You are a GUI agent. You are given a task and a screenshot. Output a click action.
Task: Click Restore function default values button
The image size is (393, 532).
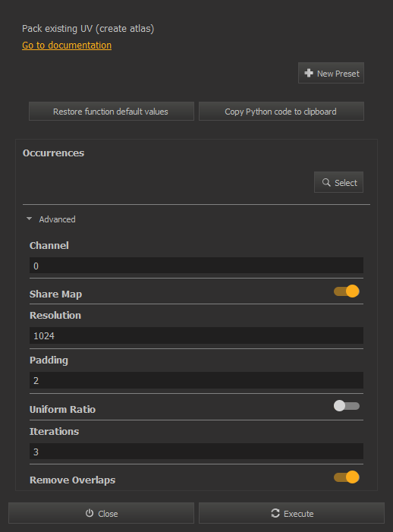[x=112, y=112]
